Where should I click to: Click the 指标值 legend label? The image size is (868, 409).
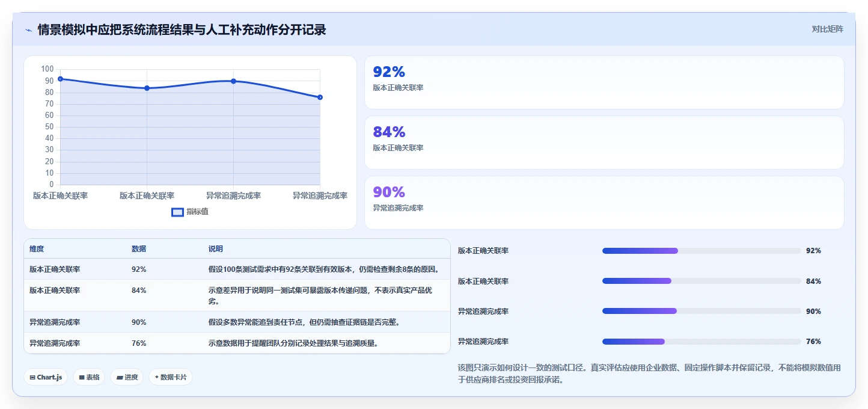197,212
